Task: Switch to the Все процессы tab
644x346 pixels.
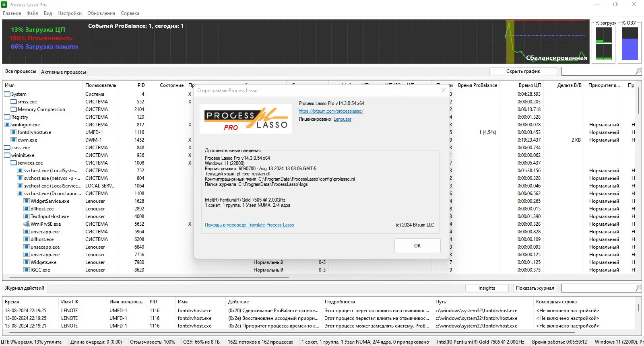Action: click(21, 71)
